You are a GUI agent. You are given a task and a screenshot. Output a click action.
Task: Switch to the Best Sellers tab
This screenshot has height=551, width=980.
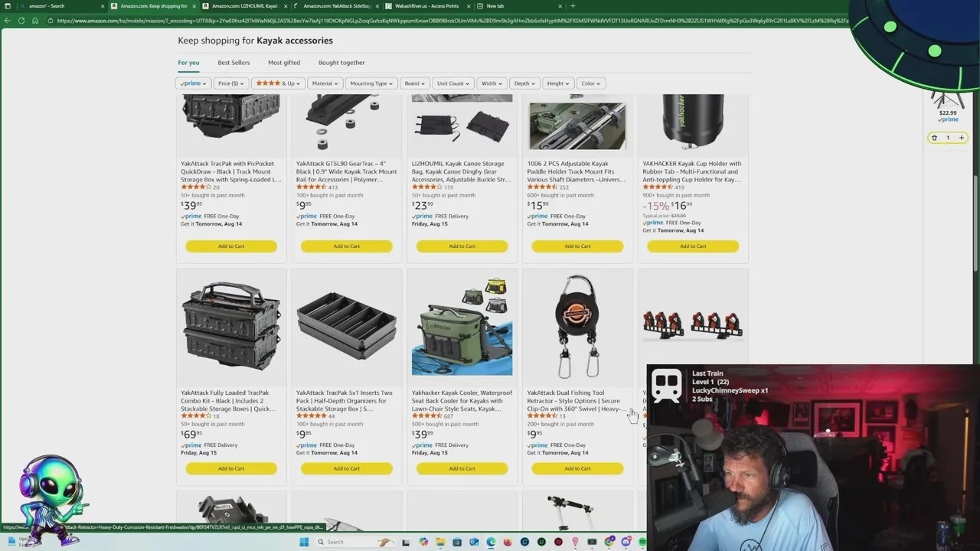click(x=234, y=63)
